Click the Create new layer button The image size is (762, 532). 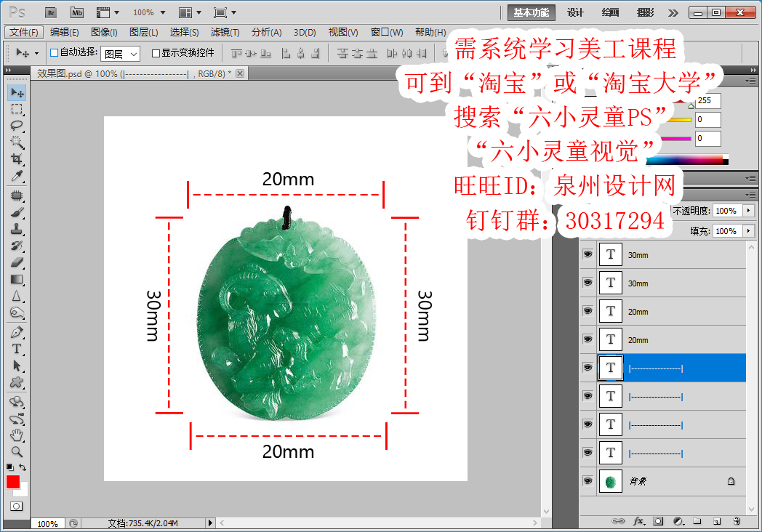click(715, 521)
